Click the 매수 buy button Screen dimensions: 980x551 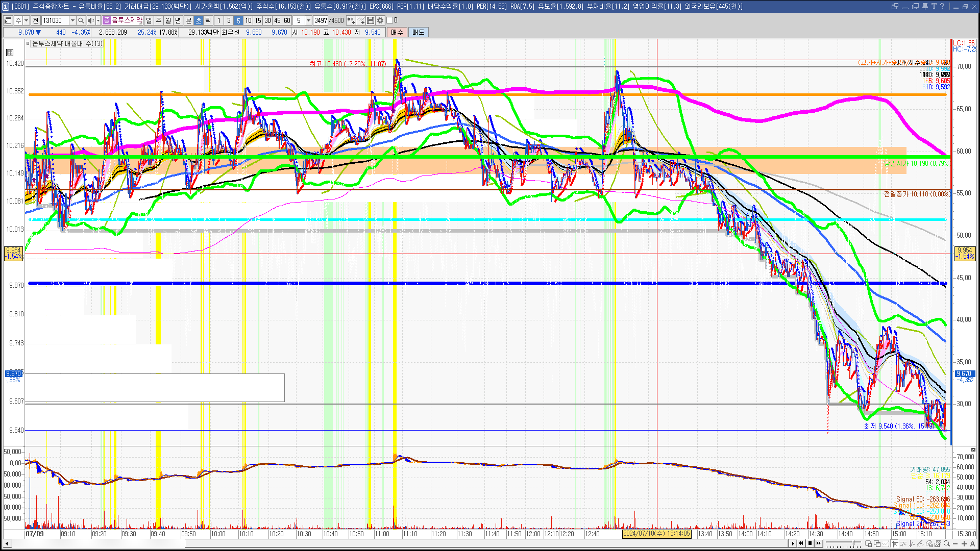tap(397, 32)
